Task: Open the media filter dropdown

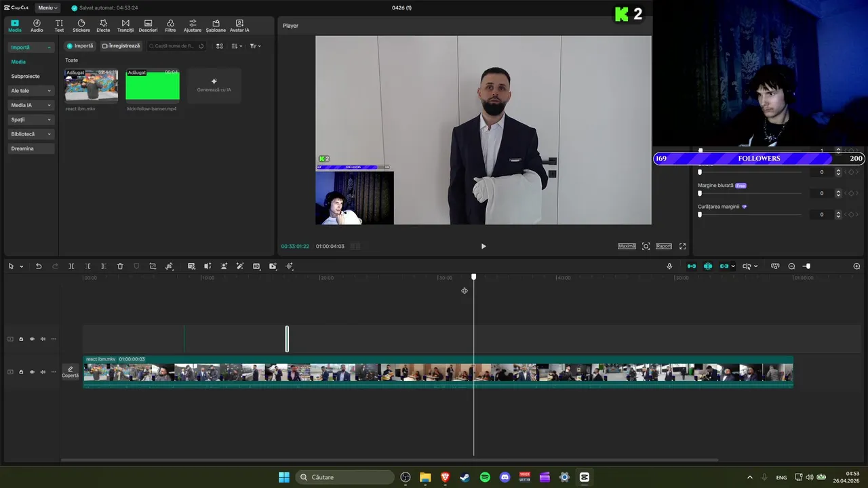Action: (255, 46)
